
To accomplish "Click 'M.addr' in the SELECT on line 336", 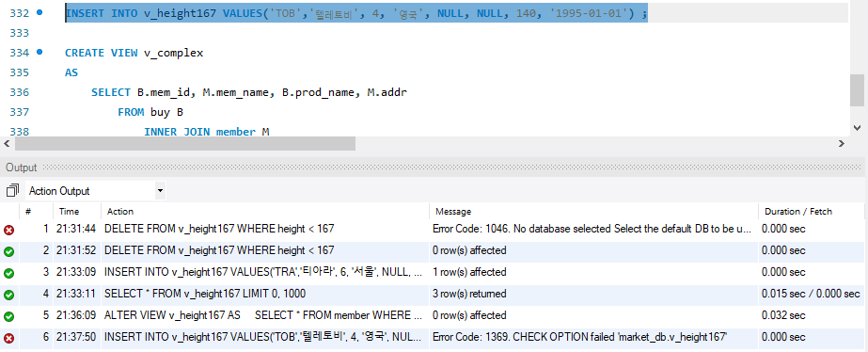I will 387,92.
